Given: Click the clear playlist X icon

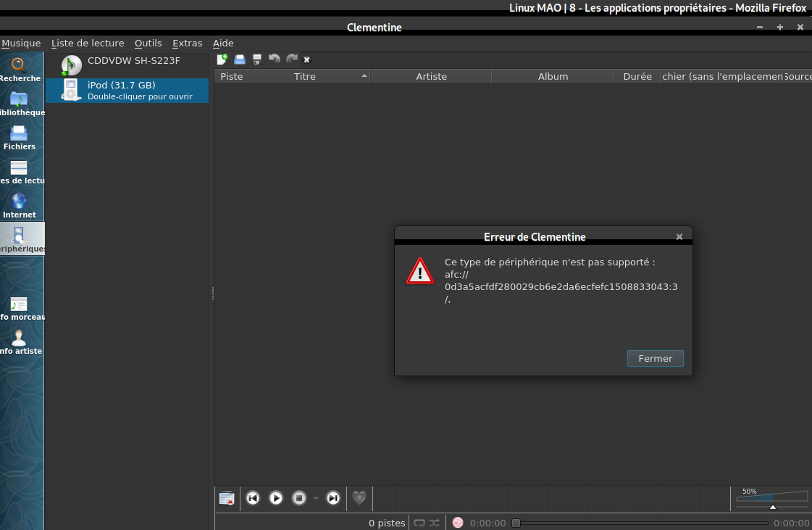Looking at the screenshot, I should coord(306,59).
